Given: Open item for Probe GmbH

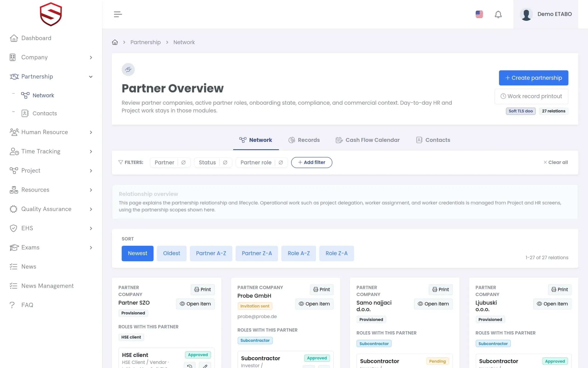Looking at the screenshot, I should 314,304.
